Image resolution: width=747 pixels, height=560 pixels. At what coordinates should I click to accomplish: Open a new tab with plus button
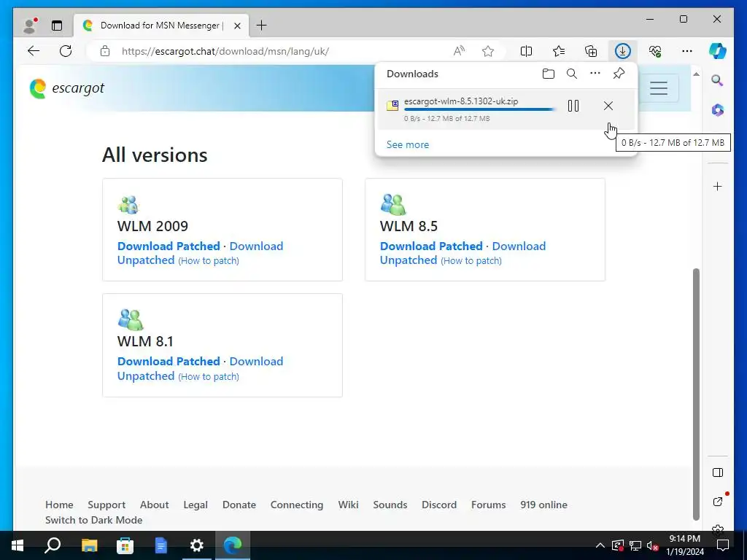tap(262, 26)
